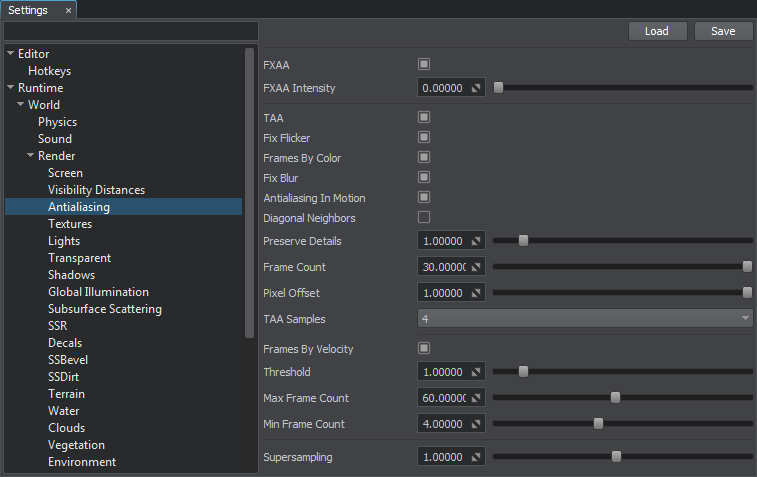
Task: Toggle the Frames By Velocity checkbox
Action: (x=424, y=348)
